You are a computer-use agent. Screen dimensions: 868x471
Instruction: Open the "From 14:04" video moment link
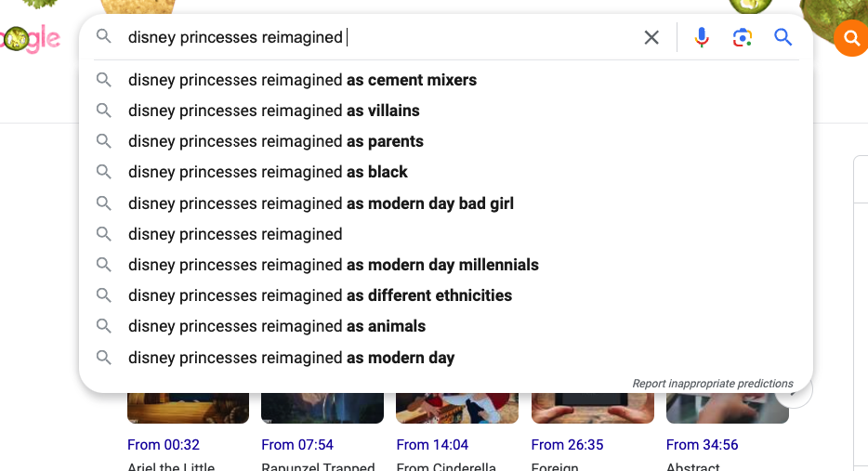432,445
